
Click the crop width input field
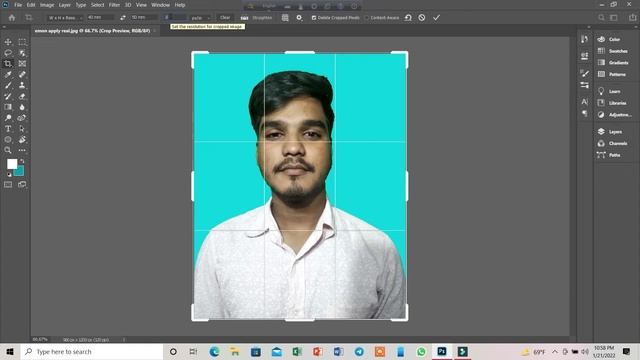coord(100,18)
